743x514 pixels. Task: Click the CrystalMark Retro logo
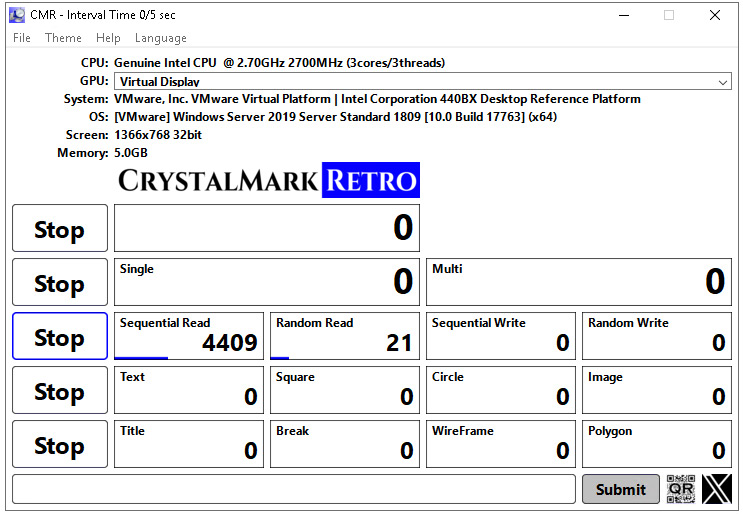tap(268, 180)
